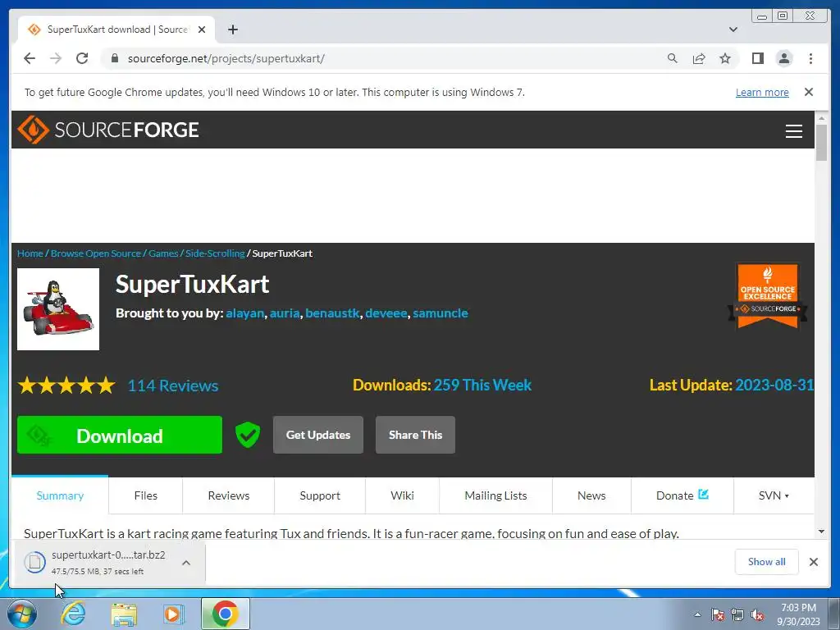
Task: Click the Share This button
Action: click(415, 435)
